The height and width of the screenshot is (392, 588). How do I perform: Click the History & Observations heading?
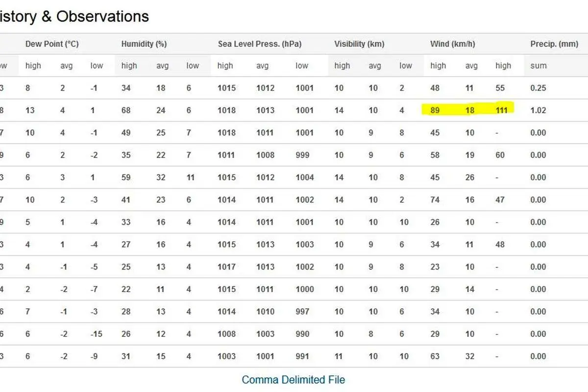tap(74, 16)
